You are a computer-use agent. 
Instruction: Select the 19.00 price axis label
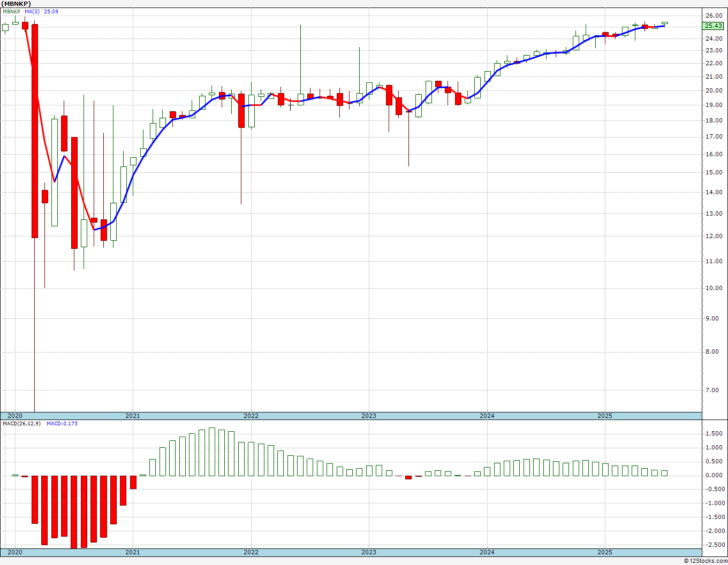tap(714, 105)
